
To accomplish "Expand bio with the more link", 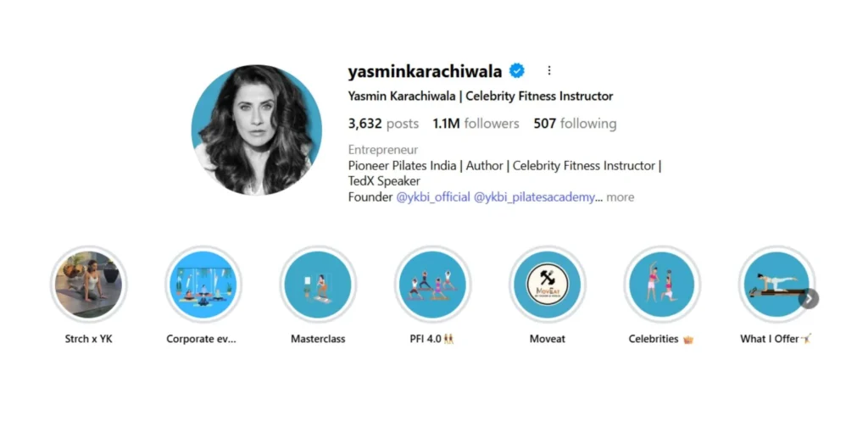I will click(620, 197).
